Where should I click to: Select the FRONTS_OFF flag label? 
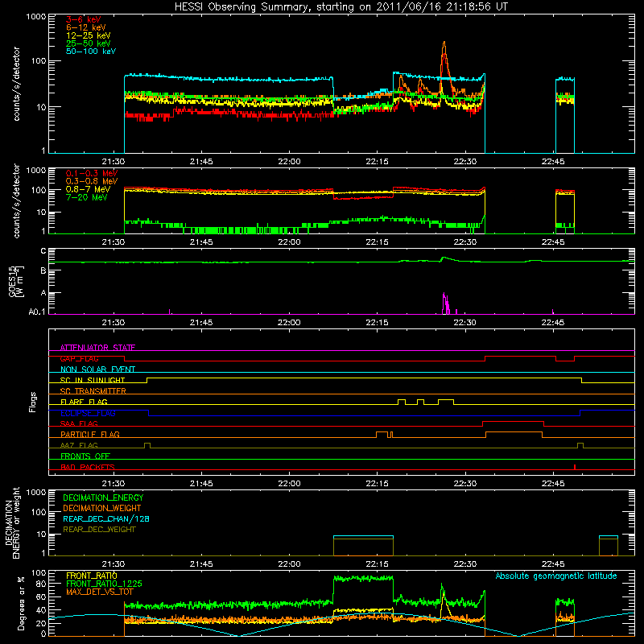click(85, 456)
